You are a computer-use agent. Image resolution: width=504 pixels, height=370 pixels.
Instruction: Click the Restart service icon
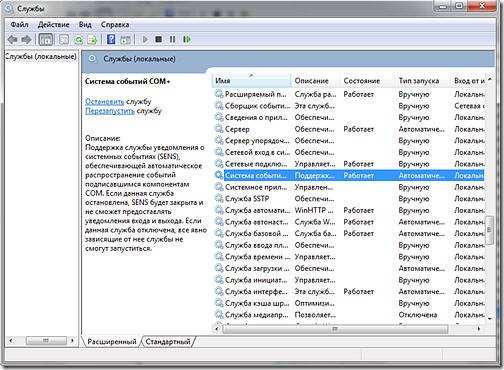(x=187, y=39)
